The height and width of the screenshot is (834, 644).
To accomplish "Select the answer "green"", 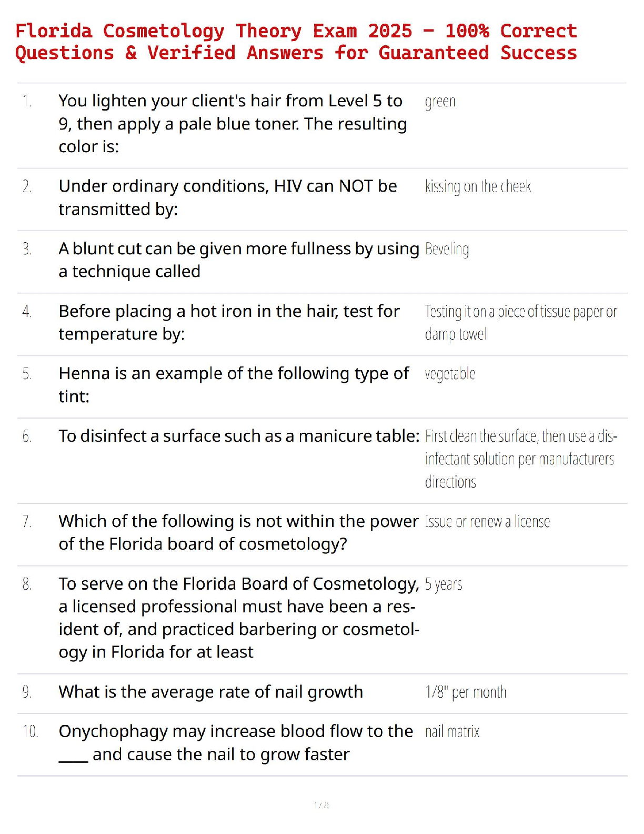I will tap(440, 101).
